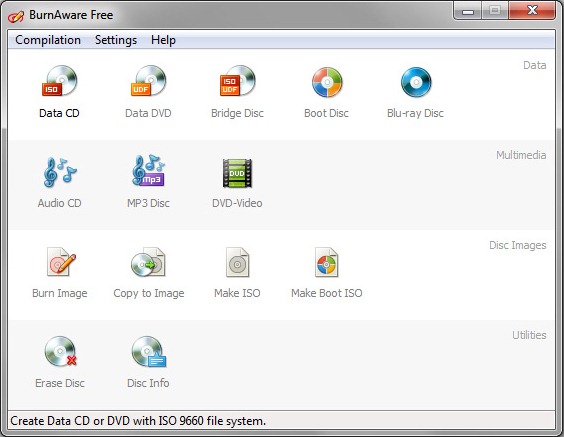
Task: Open the MP3 Disc icon
Action: (149, 170)
